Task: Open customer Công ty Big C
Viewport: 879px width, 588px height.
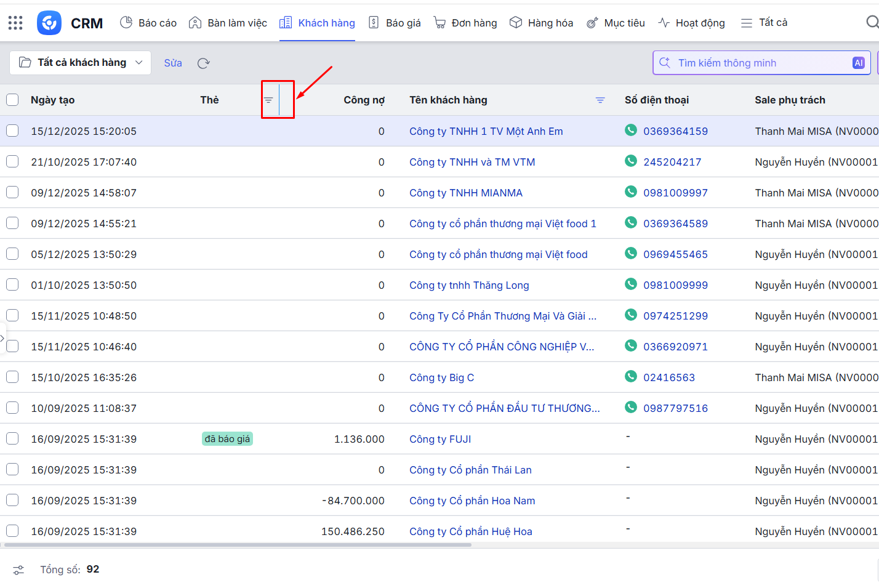Action: click(441, 377)
